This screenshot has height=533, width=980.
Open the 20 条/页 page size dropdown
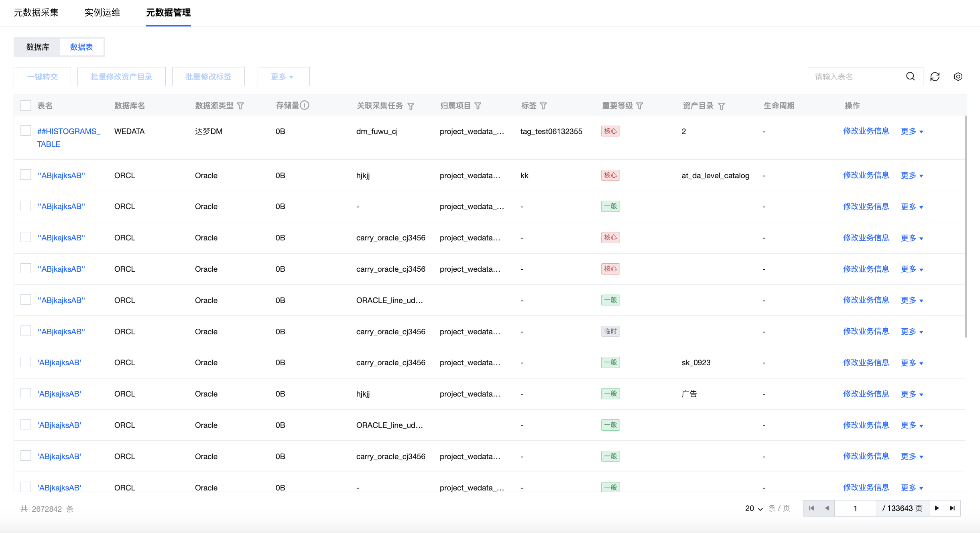pos(754,509)
